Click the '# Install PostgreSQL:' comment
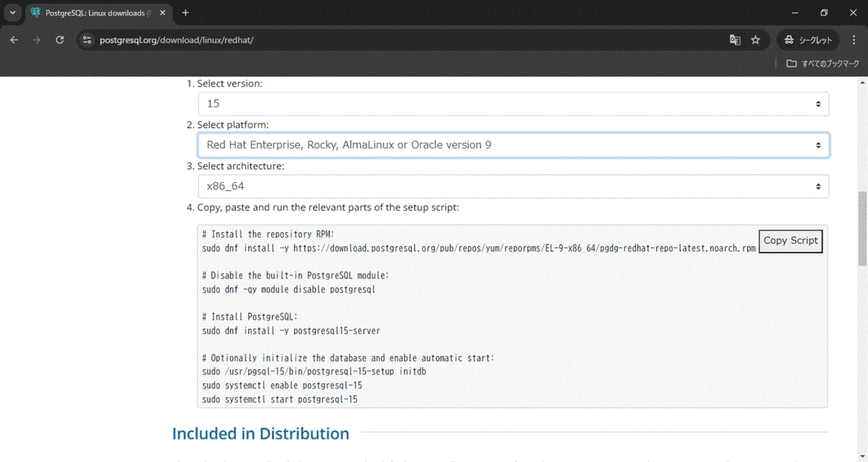 (x=250, y=317)
